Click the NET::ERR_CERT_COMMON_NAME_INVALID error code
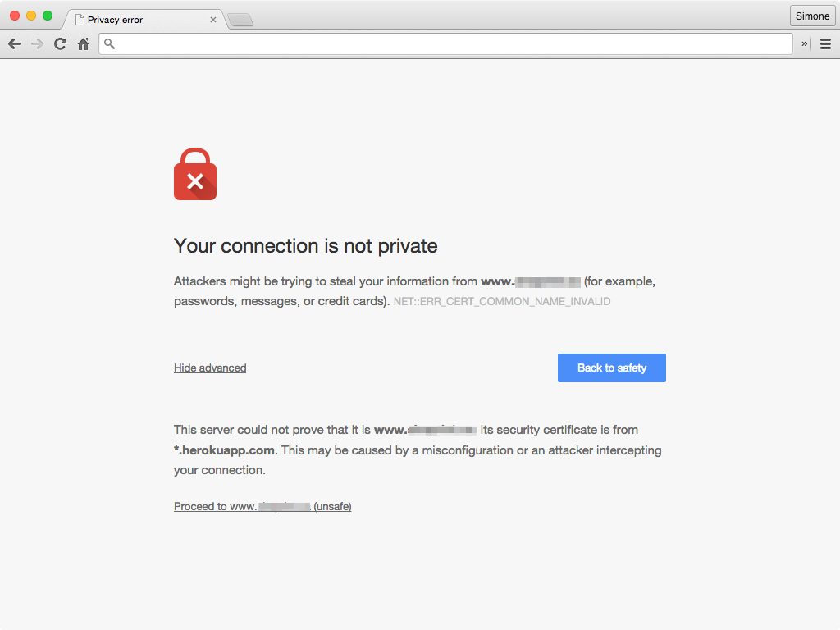 click(x=501, y=301)
